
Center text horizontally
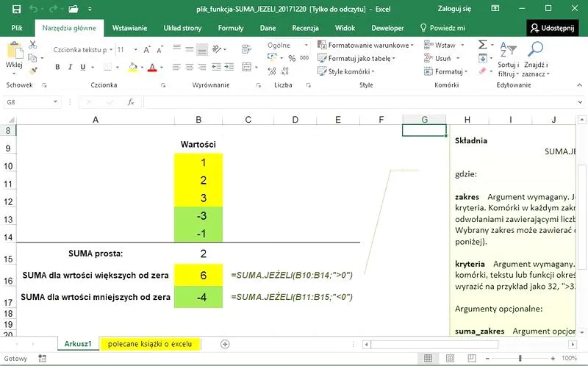[x=190, y=67]
